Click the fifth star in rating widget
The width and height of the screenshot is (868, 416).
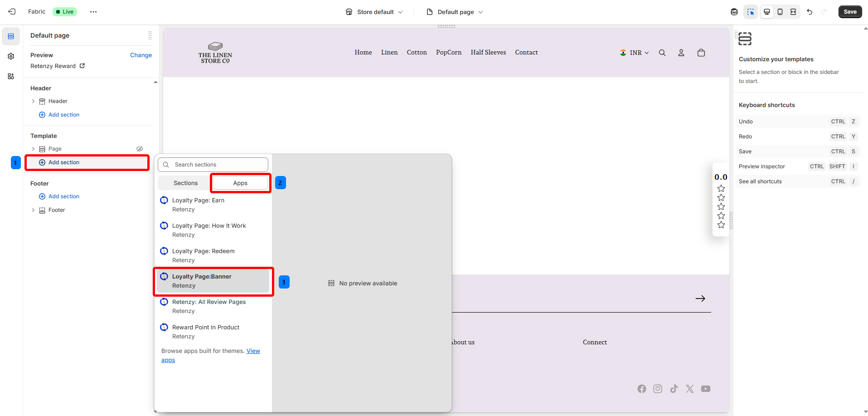721,225
